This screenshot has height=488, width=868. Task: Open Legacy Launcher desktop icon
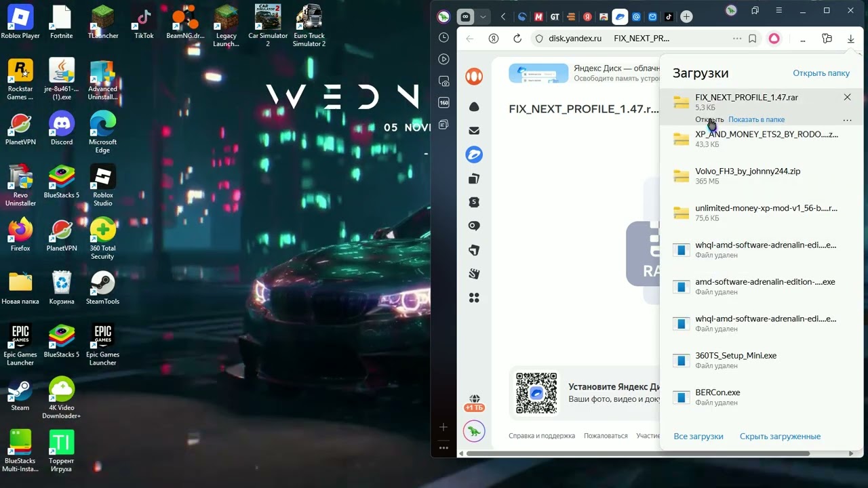tap(226, 26)
